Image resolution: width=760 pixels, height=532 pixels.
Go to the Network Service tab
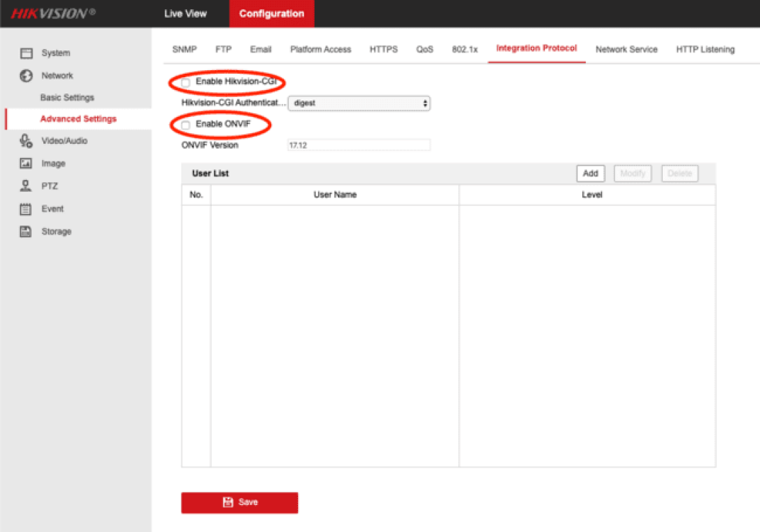coord(626,50)
